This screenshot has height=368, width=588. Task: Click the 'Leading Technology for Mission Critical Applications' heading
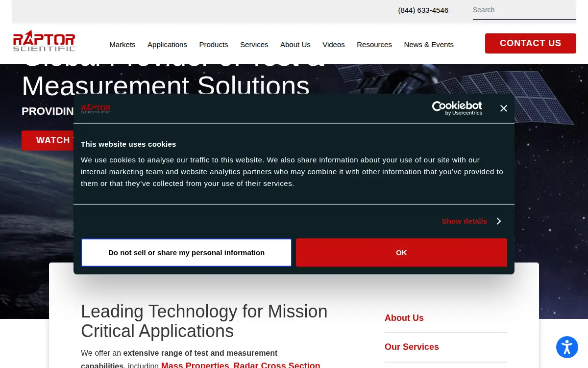(x=204, y=321)
